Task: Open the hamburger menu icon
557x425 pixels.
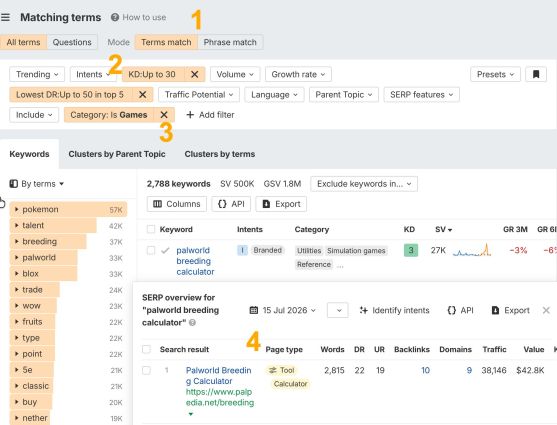Action: 5,17
